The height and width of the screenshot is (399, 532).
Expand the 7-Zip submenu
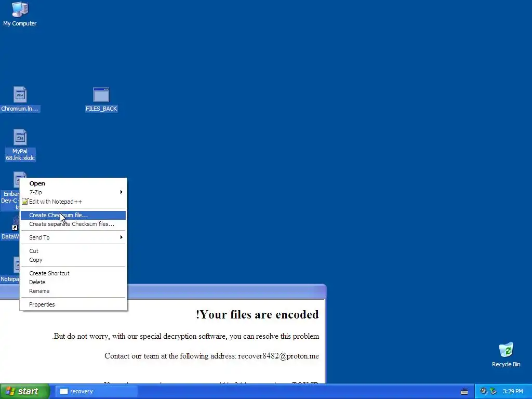[x=73, y=192]
